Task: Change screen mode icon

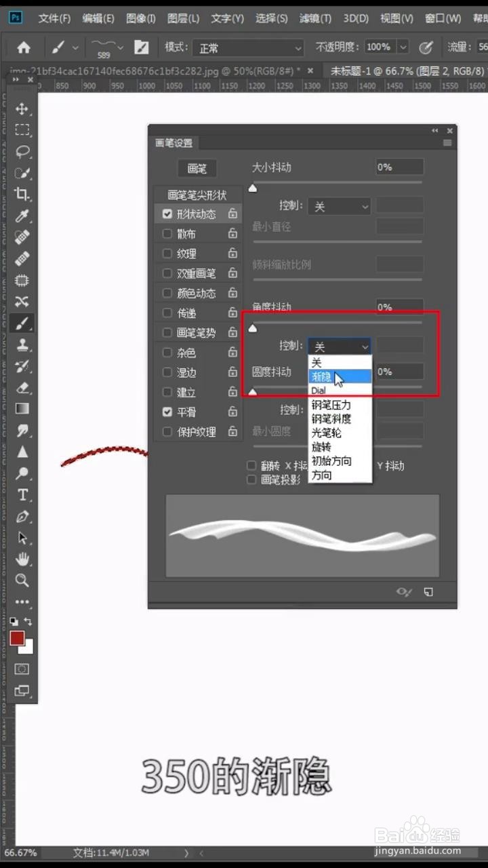Action: (x=22, y=691)
